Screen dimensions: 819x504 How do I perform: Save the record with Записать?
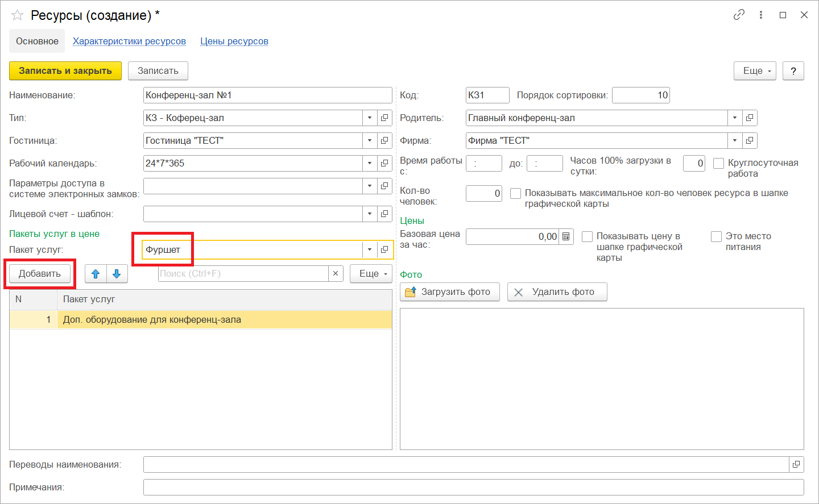pyautogui.click(x=158, y=70)
